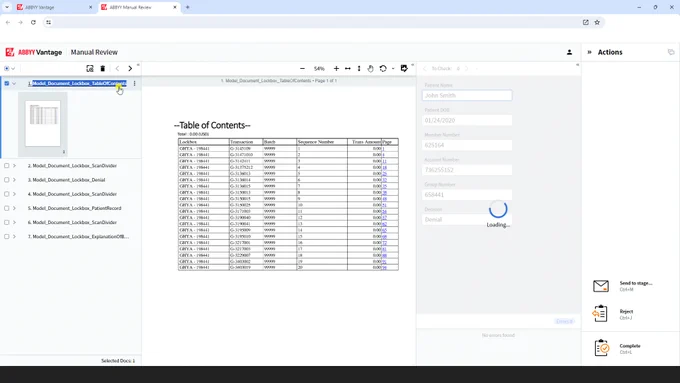
Task: Check 4. Model_Document_Lockbox_ScanDivider checkbox
Action: tap(7, 194)
